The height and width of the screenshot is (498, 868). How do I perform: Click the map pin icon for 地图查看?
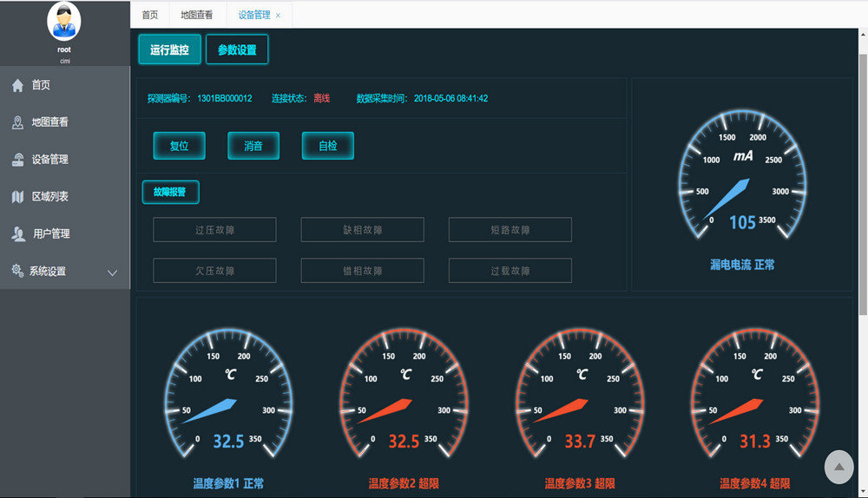[17, 122]
